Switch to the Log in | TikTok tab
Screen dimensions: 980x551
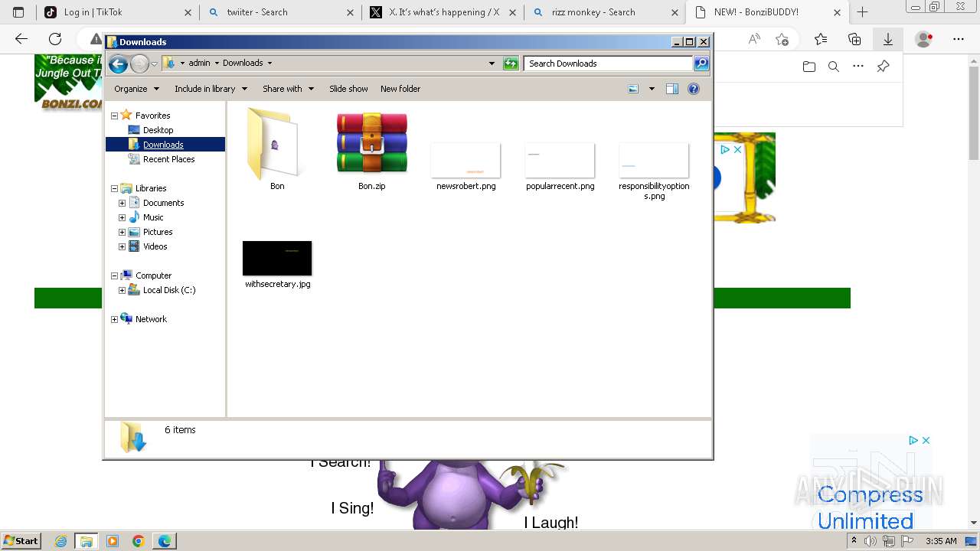coord(117,12)
